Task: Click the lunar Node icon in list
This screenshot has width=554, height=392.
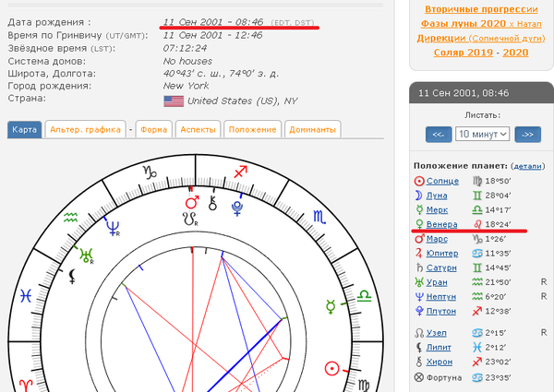Action: click(x=419, y=333)
